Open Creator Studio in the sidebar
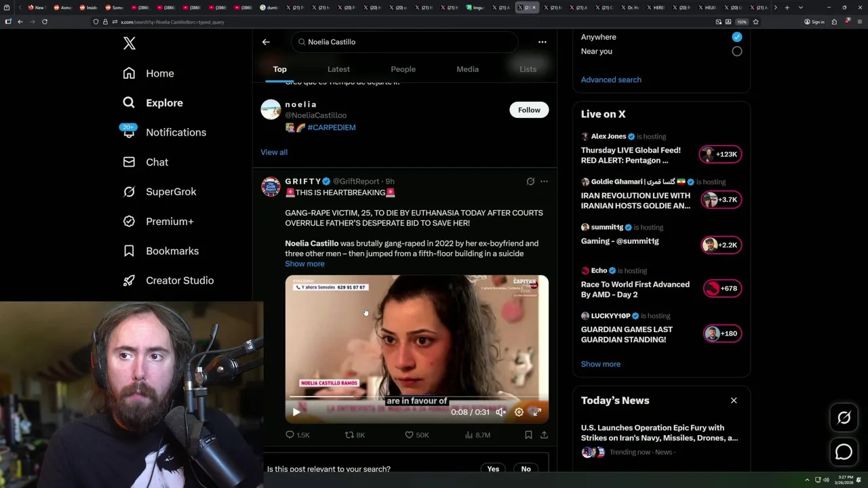This screenshot has height=488, width=868. pos(168,281)
